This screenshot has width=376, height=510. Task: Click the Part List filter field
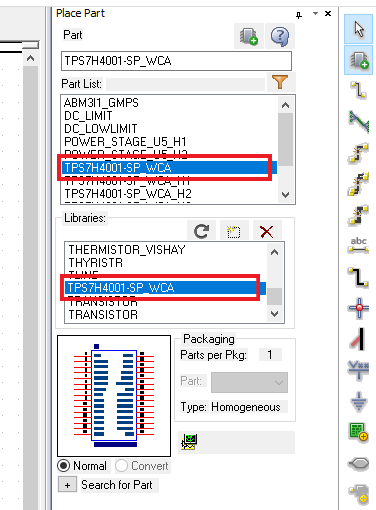pos(185,84)
